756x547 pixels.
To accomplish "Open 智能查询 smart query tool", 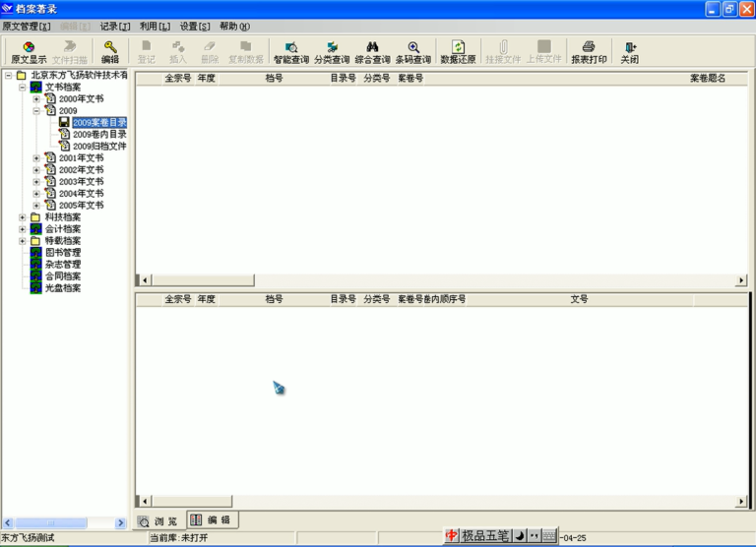I will tap(290, 52).
